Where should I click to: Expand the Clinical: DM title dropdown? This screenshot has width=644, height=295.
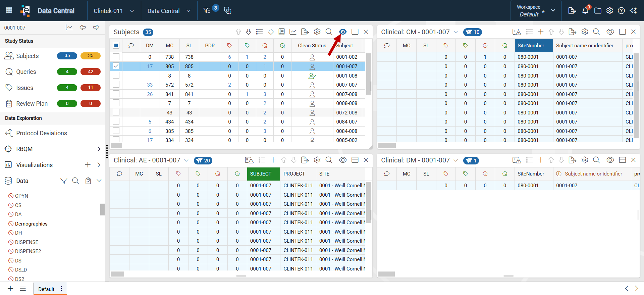455,160
